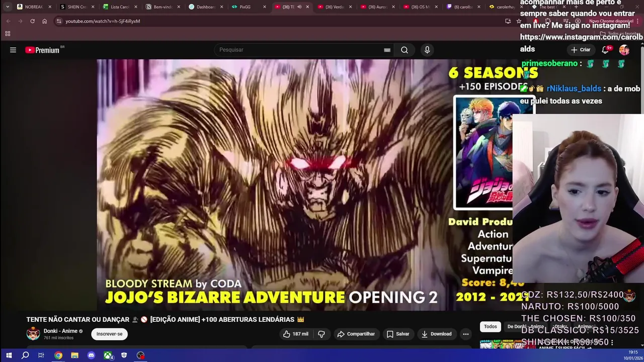Open Windows Security shield in taskbar

(124, 355)
